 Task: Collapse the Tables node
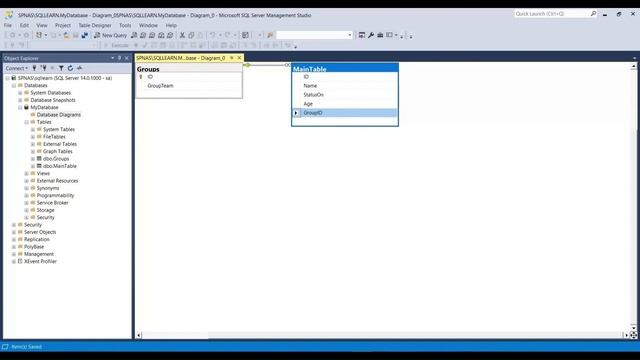click(27, 122)
